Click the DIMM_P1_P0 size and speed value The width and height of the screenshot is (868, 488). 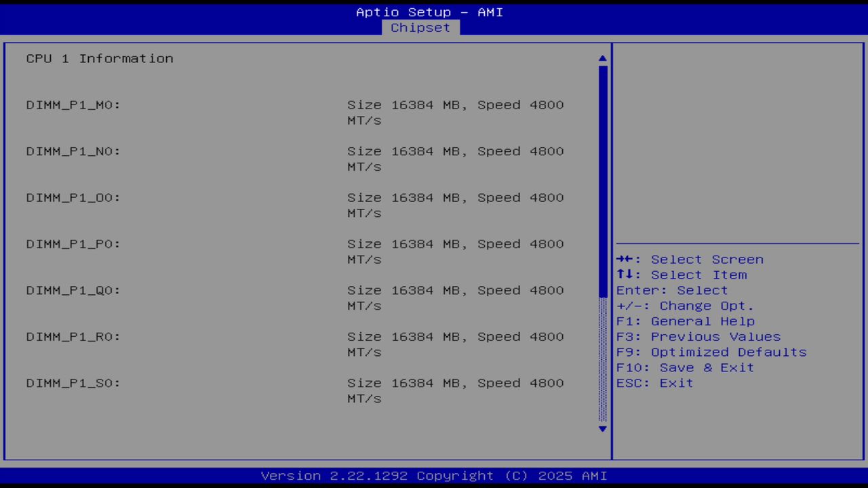pos(456,251)
